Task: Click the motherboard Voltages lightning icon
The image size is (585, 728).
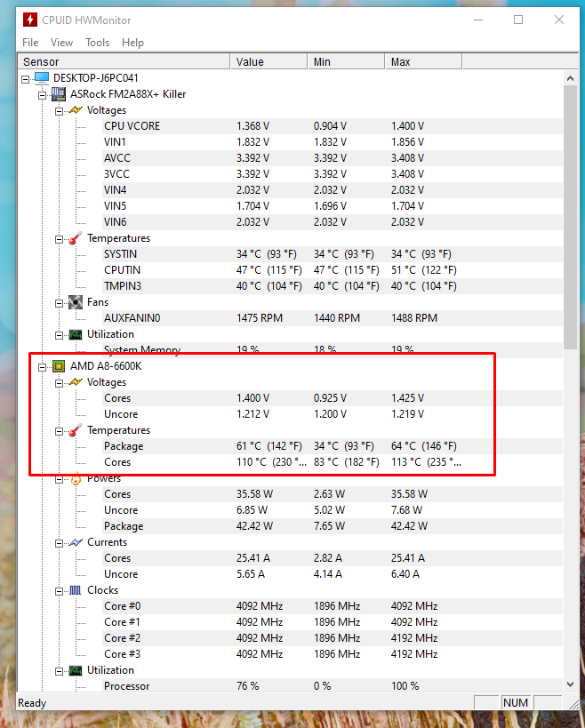Action: point(76,110)
